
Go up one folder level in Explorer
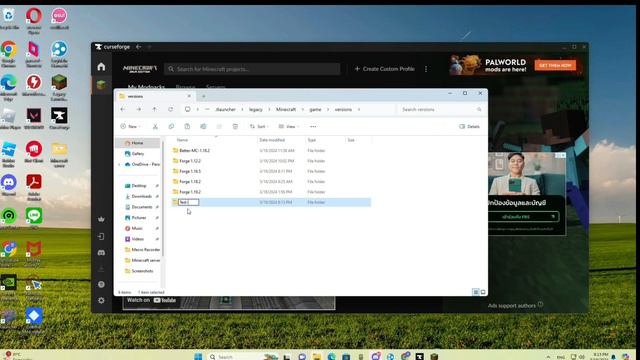(x=154, y=109)
